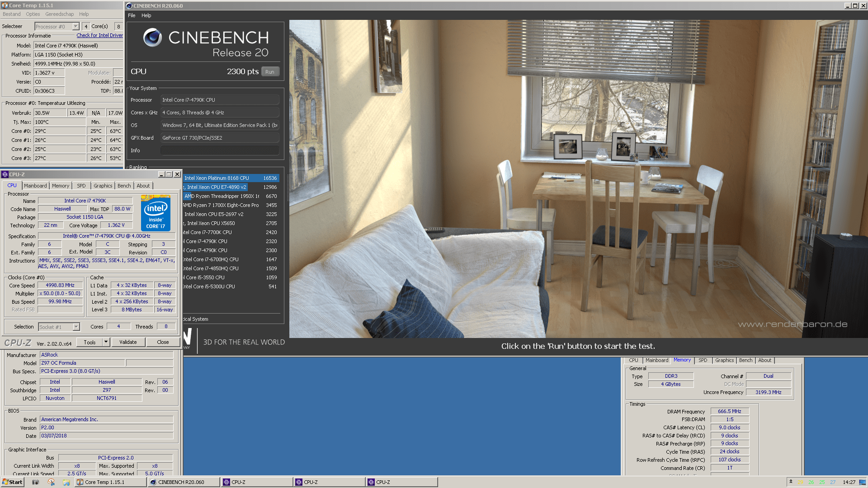868x488 pixels.
Task: Open the Socket #1 selection dropdown in CPU-Z
Action: pyautogui.click(x=76, y=327)
